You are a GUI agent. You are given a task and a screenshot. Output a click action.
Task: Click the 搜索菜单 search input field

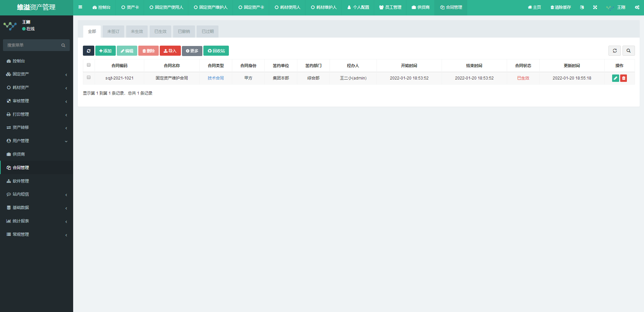(x=33, y=45)
